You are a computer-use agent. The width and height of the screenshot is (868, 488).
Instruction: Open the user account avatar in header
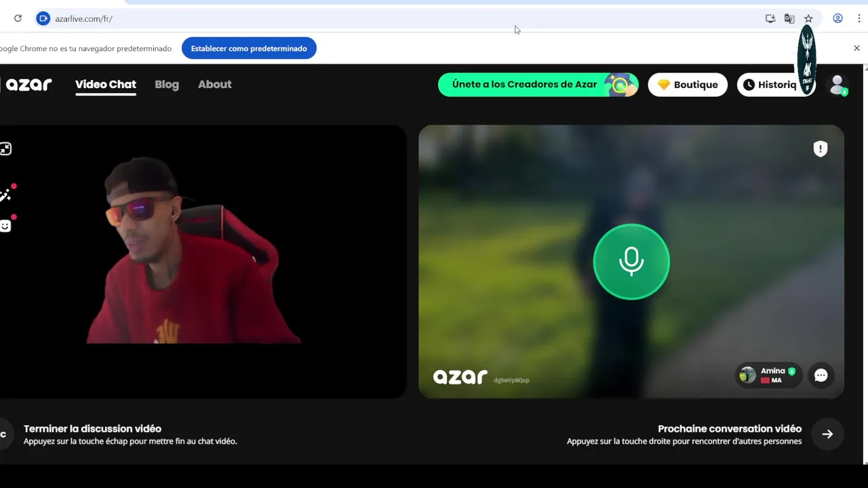[838, 85]
